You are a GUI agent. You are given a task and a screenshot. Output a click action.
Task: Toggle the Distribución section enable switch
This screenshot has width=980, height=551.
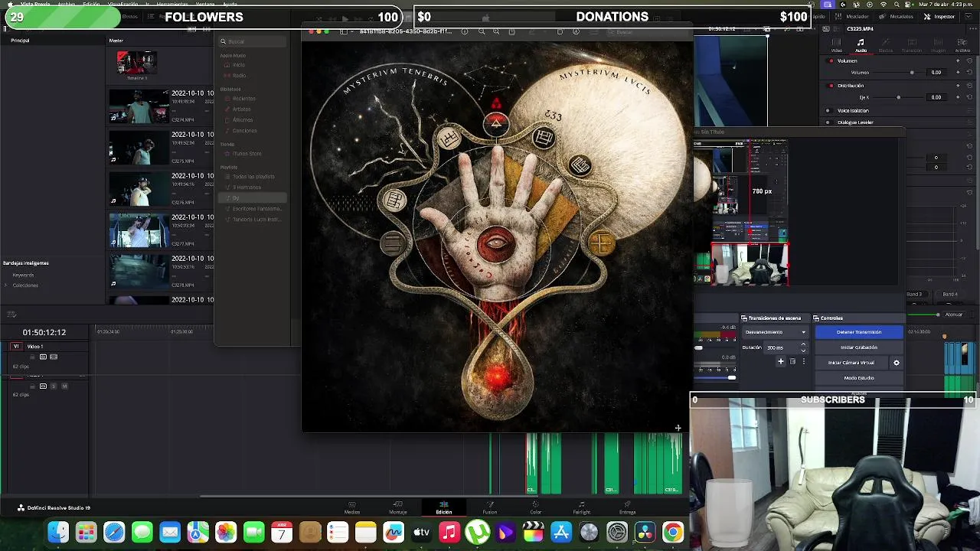(831, 86)
